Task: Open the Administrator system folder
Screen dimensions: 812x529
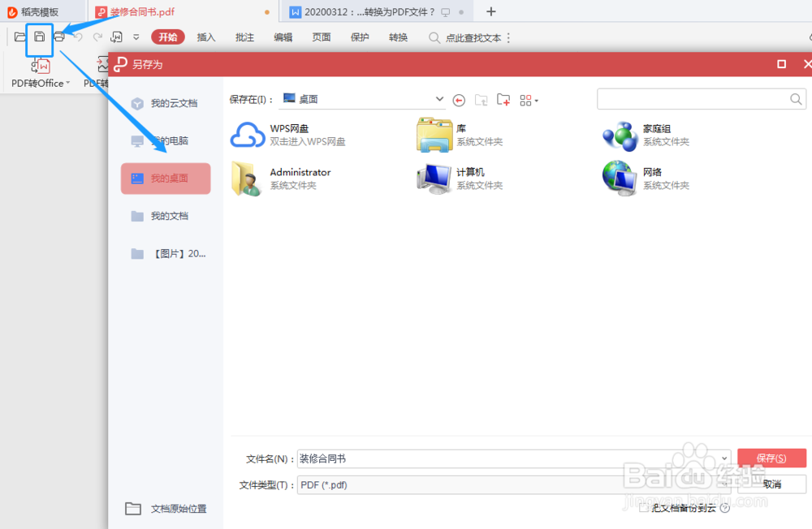Action: (x=245, y=178)
